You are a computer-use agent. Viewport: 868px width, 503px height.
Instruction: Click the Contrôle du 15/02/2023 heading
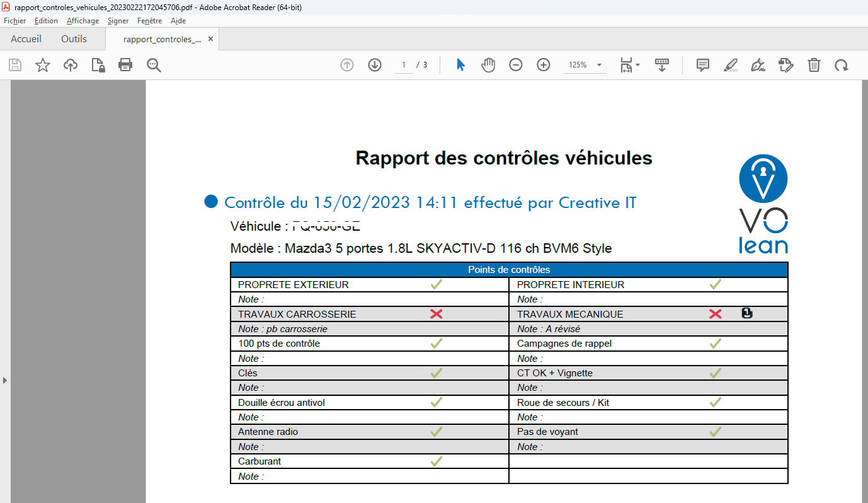pyautogui.click(x=430, y=202)
